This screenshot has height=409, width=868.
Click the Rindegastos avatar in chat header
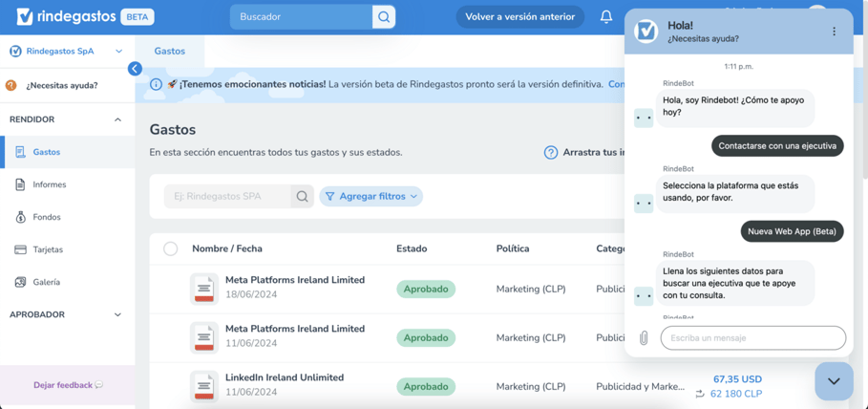646,32
